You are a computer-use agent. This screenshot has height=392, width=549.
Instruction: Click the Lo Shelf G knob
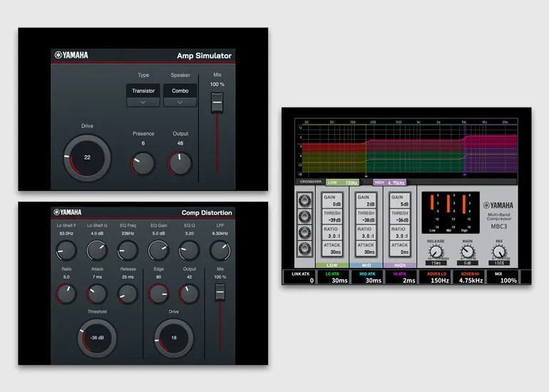coord(97,250)
